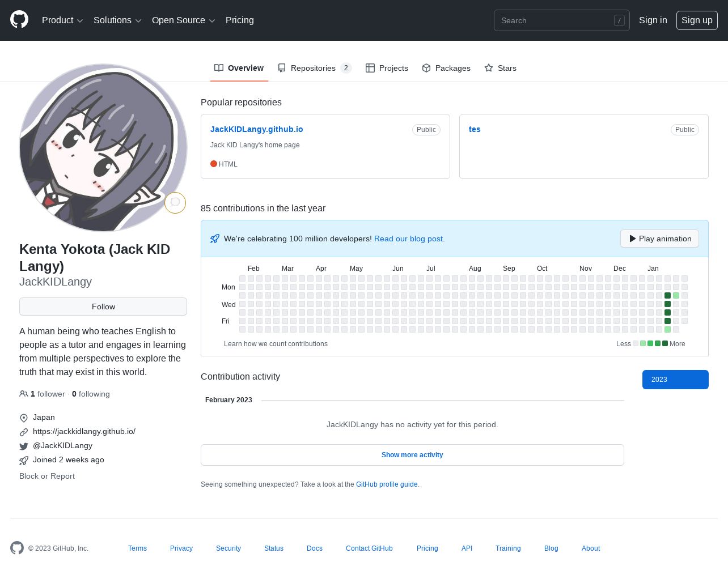Click the GitHub logo in header

pyautogui.click(x=19, y=20)
